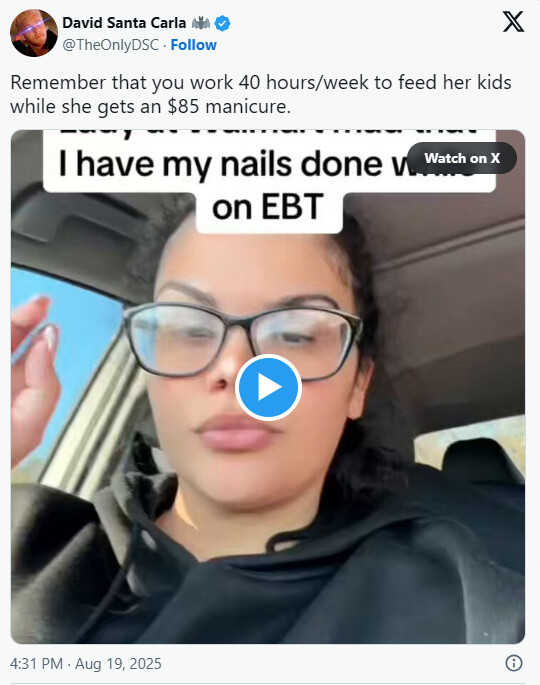
Task: Open the 4:31 PM timestamp link
Action: point(36,664)
